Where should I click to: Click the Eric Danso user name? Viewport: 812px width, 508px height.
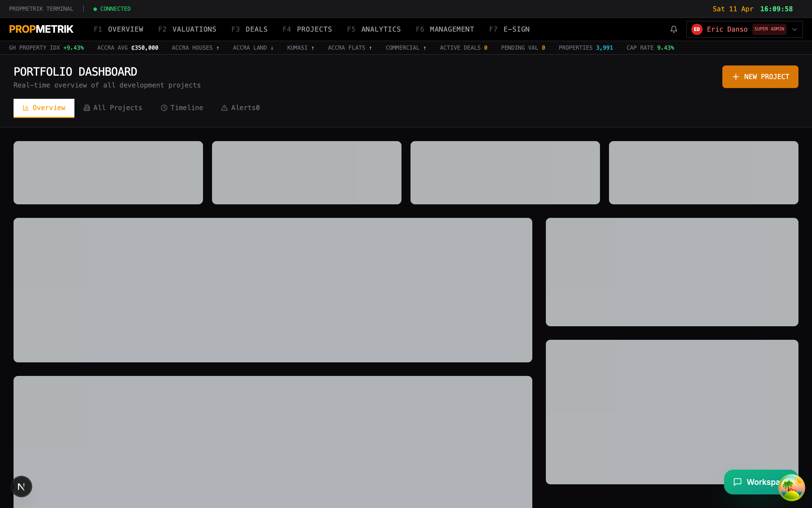tap(727, 29)
